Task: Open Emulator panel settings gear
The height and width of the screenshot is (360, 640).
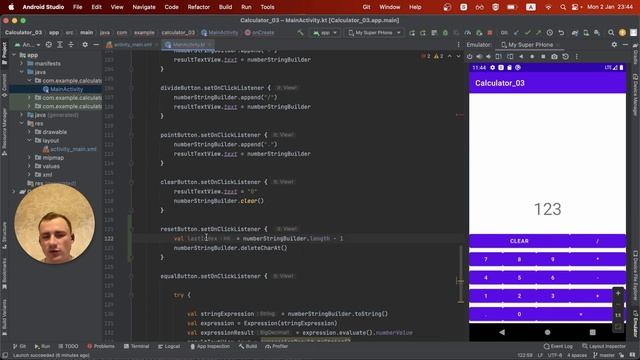Action: point(614,44)
